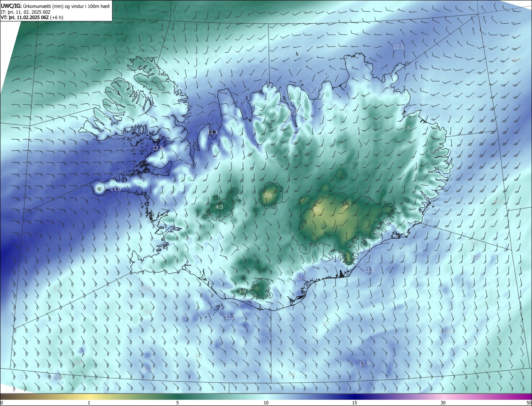The image size is (532, 406).
Task: Click the 5.8 value in northeast Iceland
Action: coord(406,128)
